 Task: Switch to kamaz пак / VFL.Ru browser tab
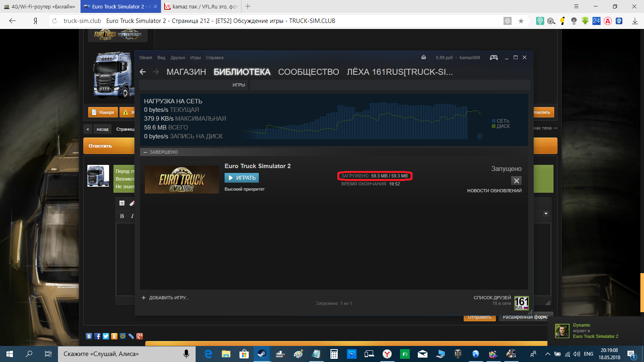[201, 6]
